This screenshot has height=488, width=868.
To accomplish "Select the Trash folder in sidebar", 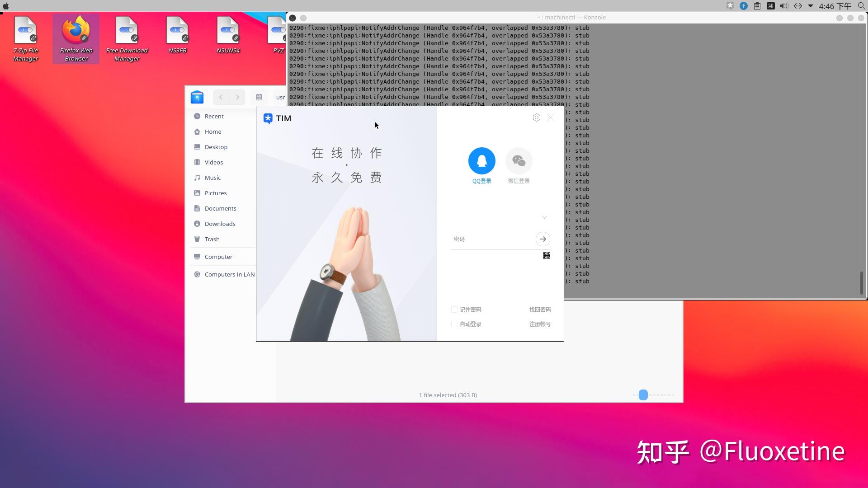I will click(212, 239).
